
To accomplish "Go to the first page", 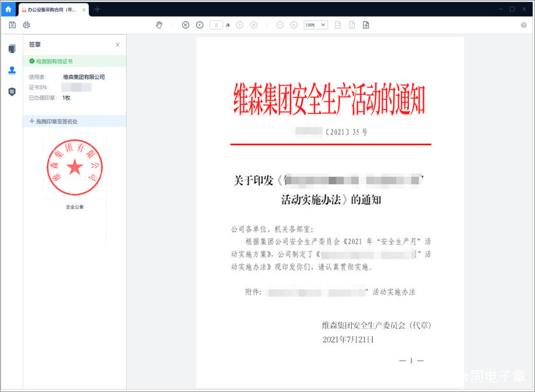I will pos(186,25).
